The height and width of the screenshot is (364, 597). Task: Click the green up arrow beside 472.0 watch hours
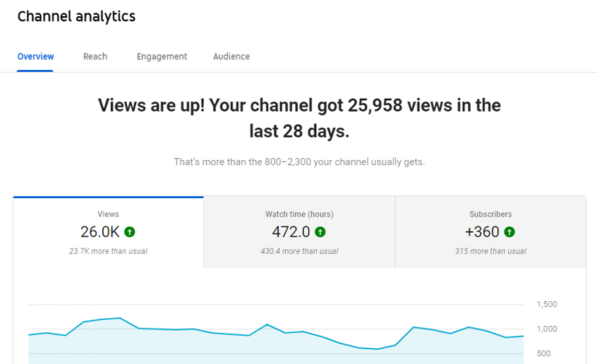tap(320, 232)
